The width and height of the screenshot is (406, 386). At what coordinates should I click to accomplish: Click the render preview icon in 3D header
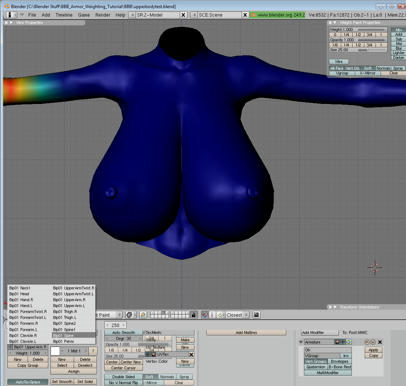(256, 315)
